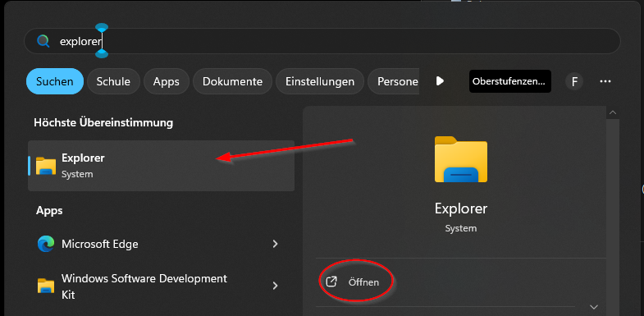Click into the search text field

(x=322, y=41)
